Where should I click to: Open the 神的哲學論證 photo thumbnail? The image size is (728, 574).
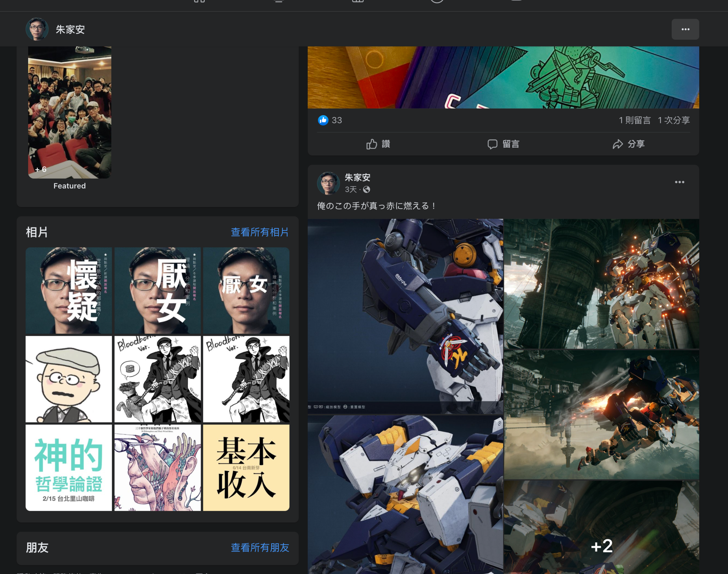click(x=69, y=468)
